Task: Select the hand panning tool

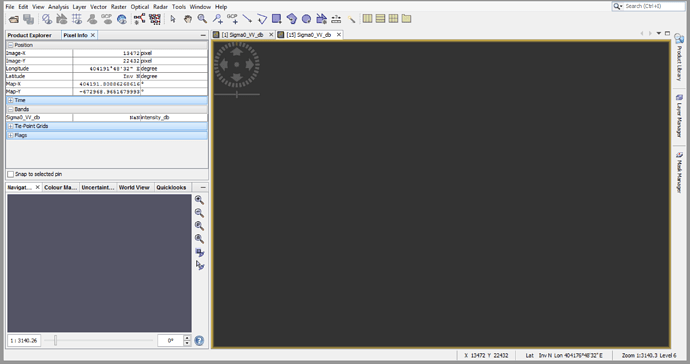Action: click(x=188, y=19)
